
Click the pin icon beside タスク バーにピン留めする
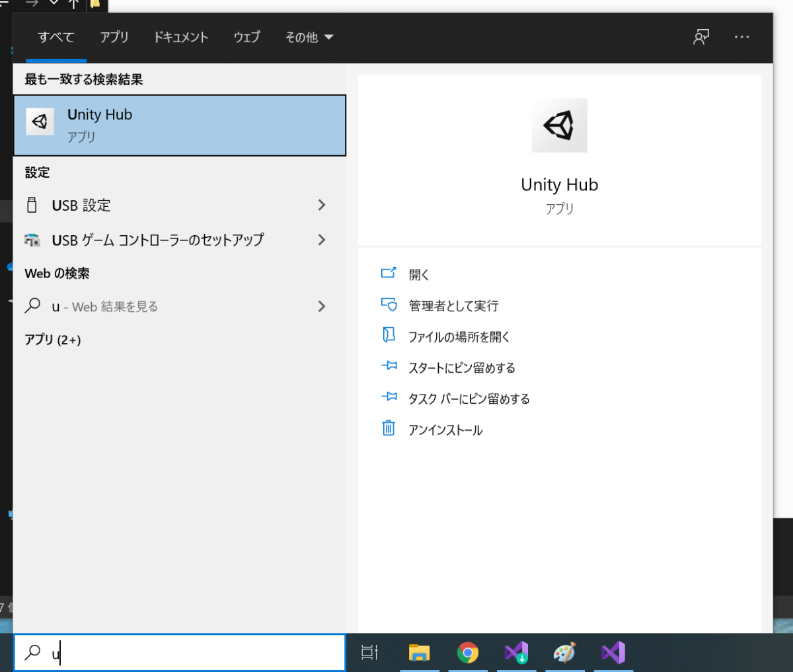[389, 396]
